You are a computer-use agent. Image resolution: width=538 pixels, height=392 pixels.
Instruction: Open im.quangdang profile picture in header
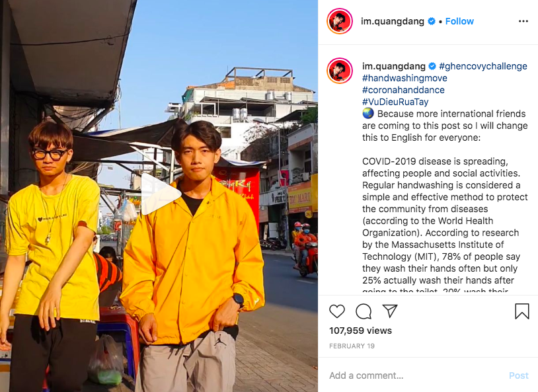340,21
